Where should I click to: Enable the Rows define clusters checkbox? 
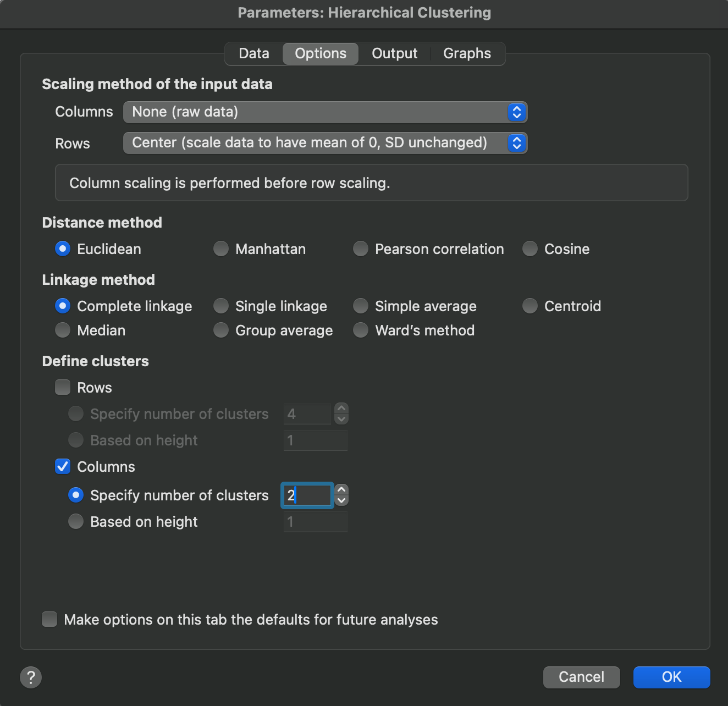(x=63, y=388)
